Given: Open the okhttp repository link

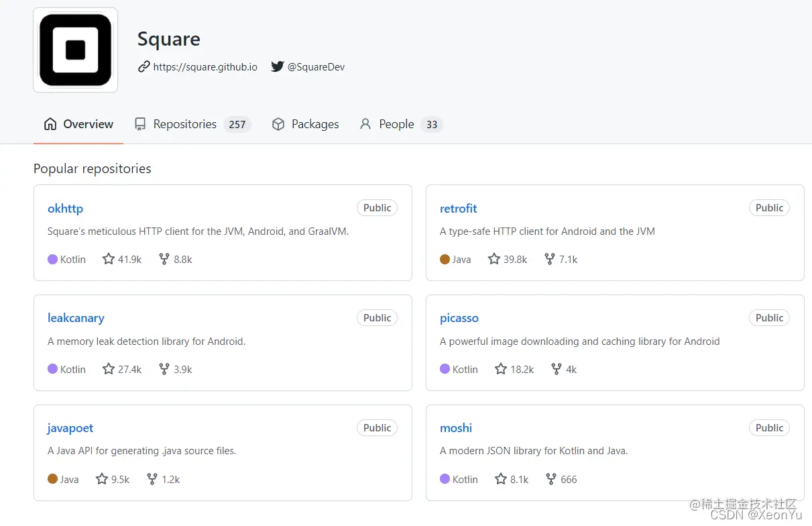Looking at the screenshot, I should (65, 209).
